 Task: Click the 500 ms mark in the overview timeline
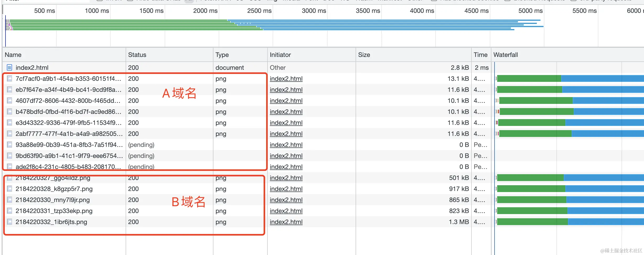pyautogui.click(x=45, y=11)
